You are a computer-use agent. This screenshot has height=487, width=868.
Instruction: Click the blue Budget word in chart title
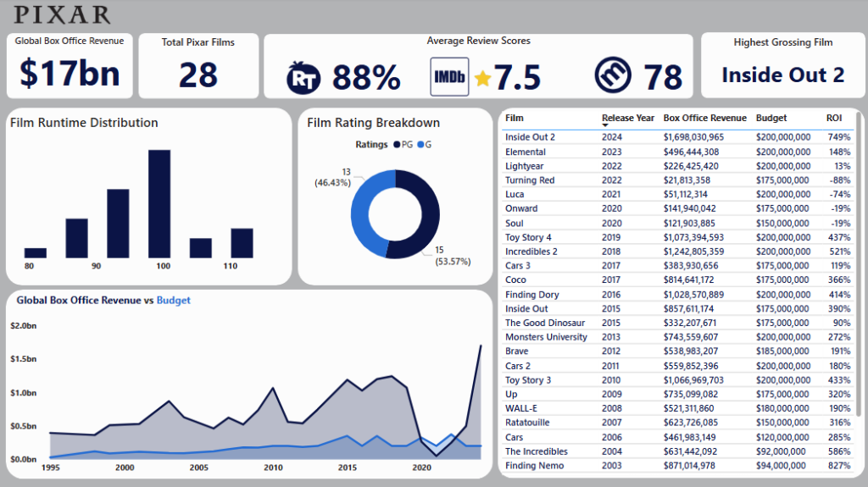coord(173,301)
